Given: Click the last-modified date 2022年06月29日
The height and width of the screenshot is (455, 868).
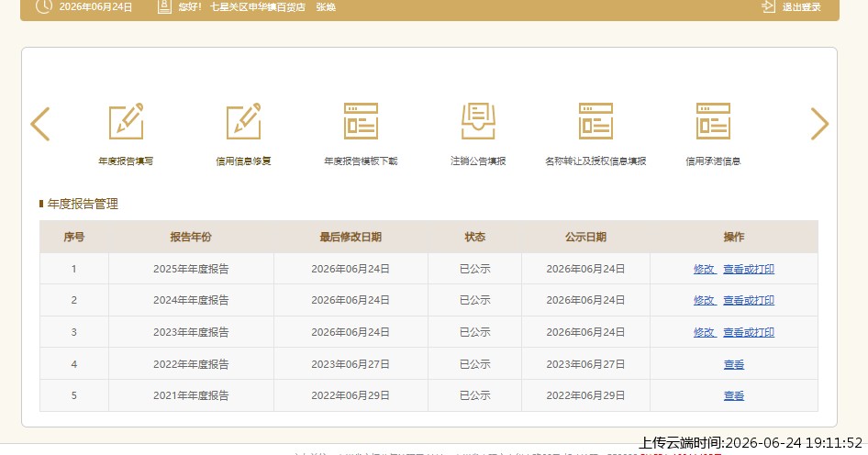Looking at the screenshot, I should point(351,395).
